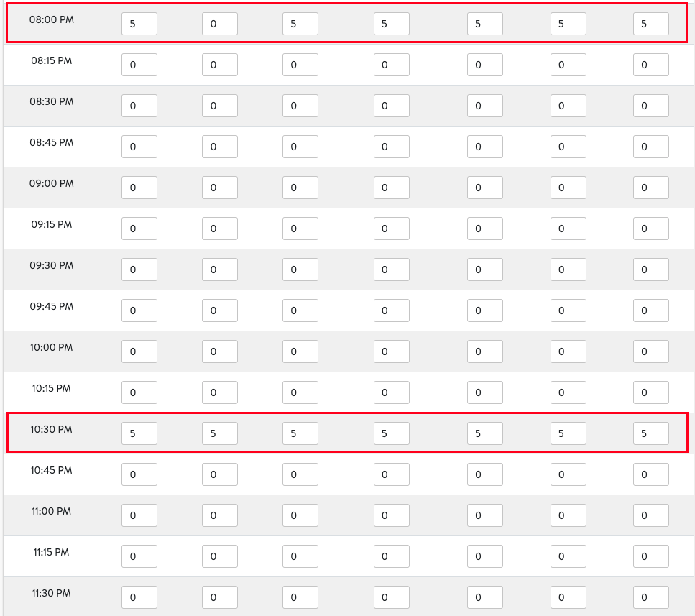695x616 pixels.
Task: Select the second column value at 08:00 PM
Action: tap(219, 24)
